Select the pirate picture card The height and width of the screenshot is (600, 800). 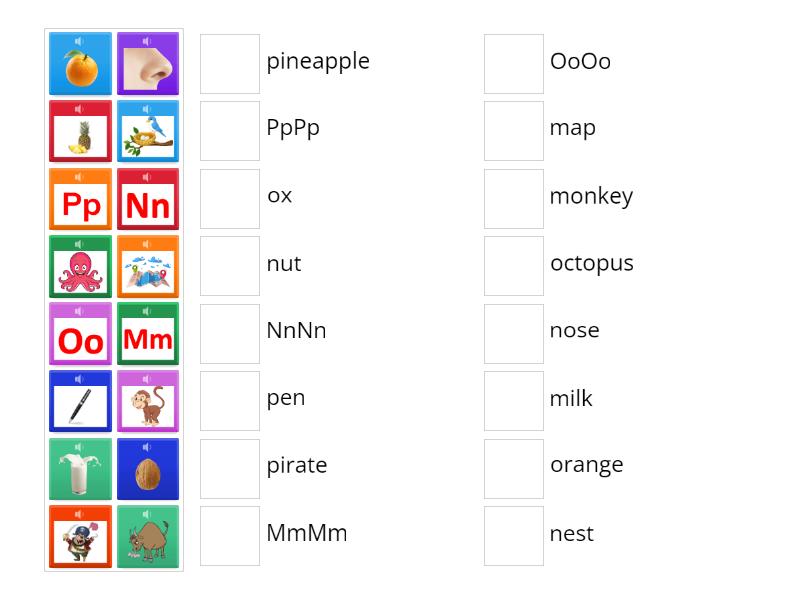point(80,537)
